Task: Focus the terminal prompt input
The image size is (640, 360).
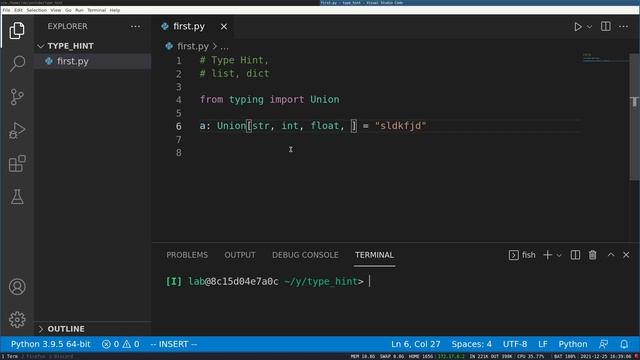Action: (370, 281)
